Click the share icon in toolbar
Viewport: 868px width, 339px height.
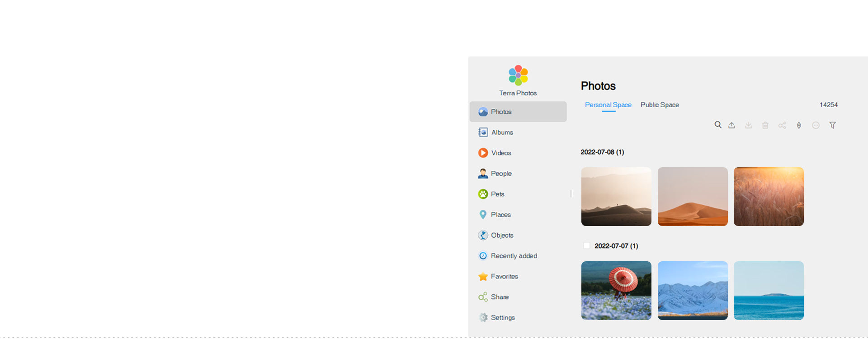coord(782,125)
